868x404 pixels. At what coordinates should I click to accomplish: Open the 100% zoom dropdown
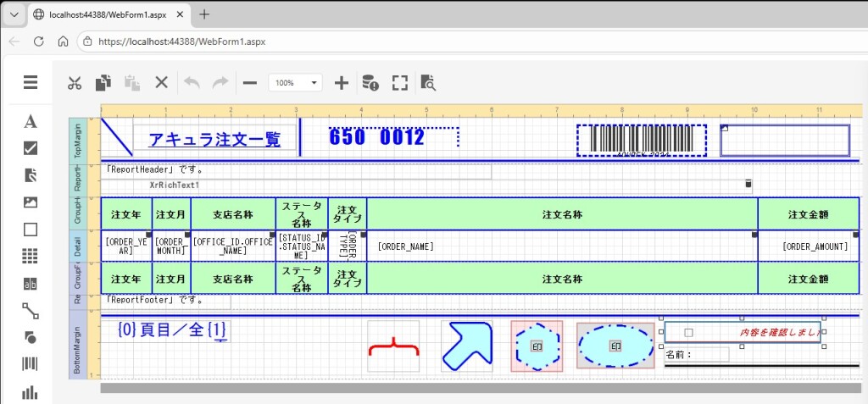[295, 83]
